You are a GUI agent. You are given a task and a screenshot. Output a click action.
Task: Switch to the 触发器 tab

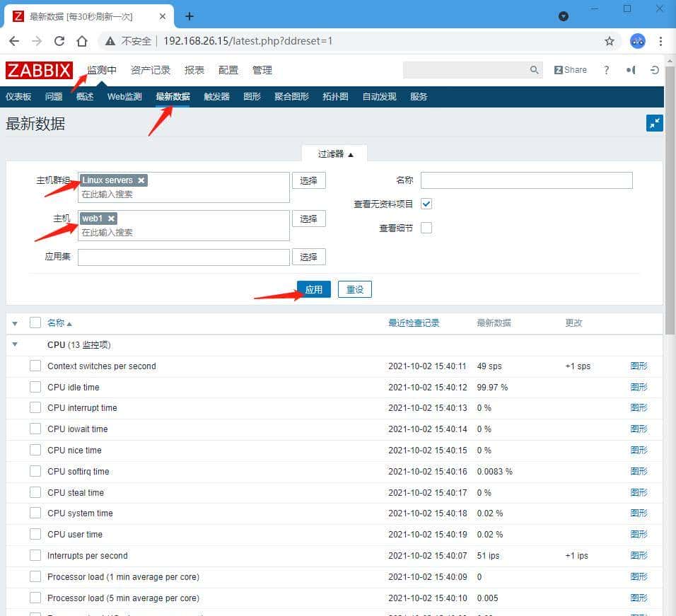(x=216, y=97)
